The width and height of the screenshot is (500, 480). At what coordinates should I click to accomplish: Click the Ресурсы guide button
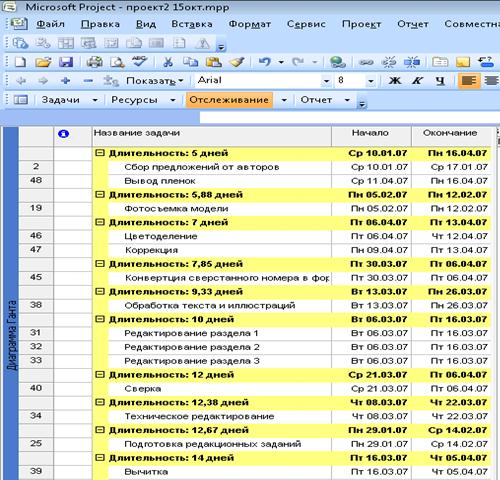click(x=134, y=100)
